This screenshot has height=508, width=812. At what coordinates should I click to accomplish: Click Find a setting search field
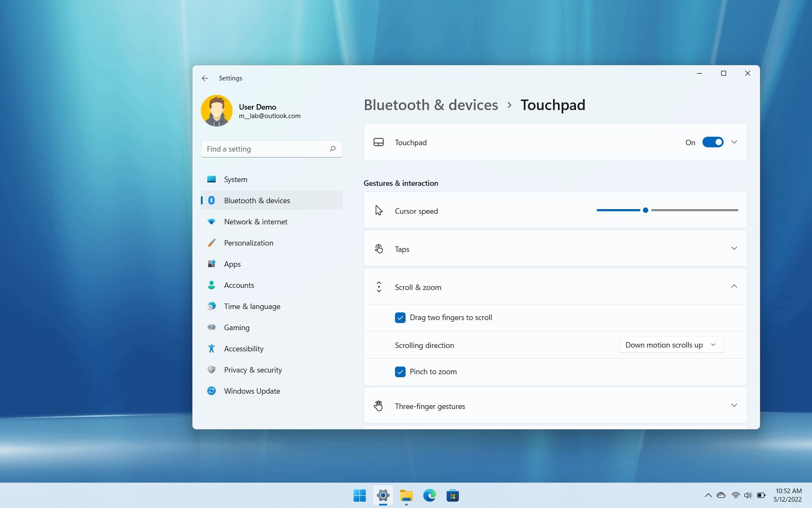271,149
